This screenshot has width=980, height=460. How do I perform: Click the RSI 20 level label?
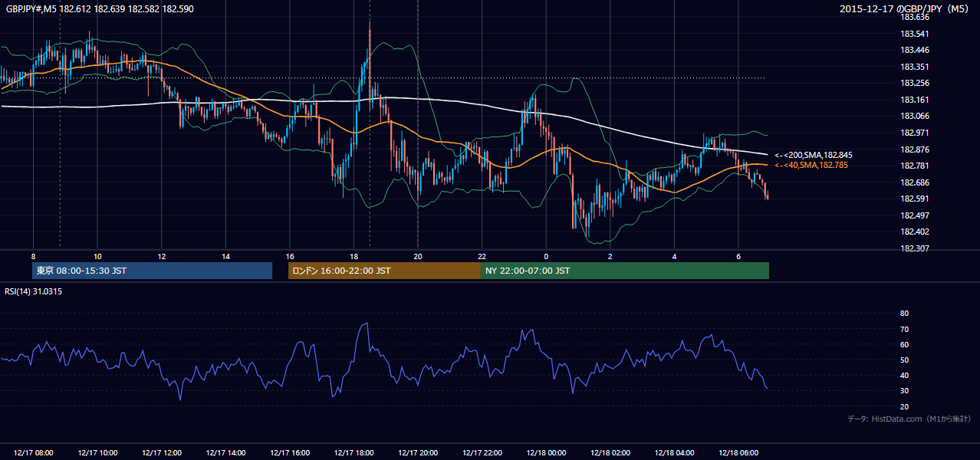click(x=904, y=406)
